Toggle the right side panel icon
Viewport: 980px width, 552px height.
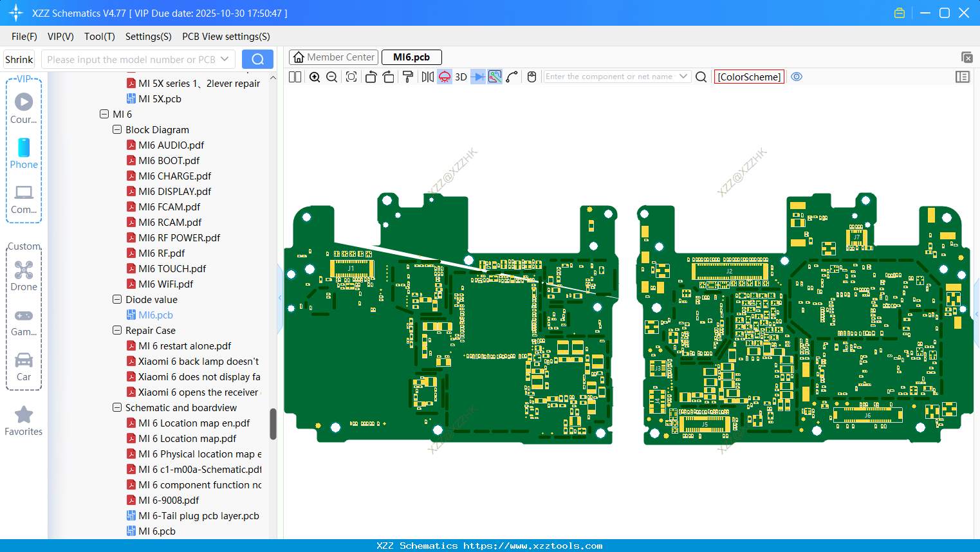tap(963, 77)
